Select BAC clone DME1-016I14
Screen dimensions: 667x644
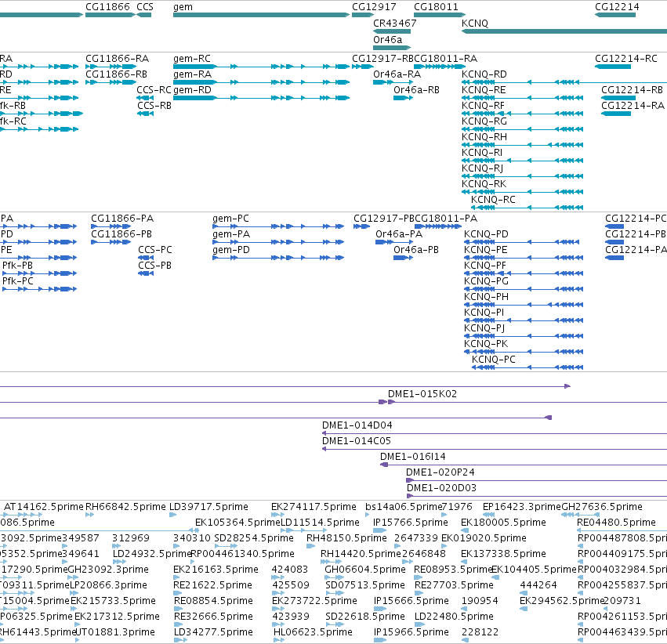[524, 465]
